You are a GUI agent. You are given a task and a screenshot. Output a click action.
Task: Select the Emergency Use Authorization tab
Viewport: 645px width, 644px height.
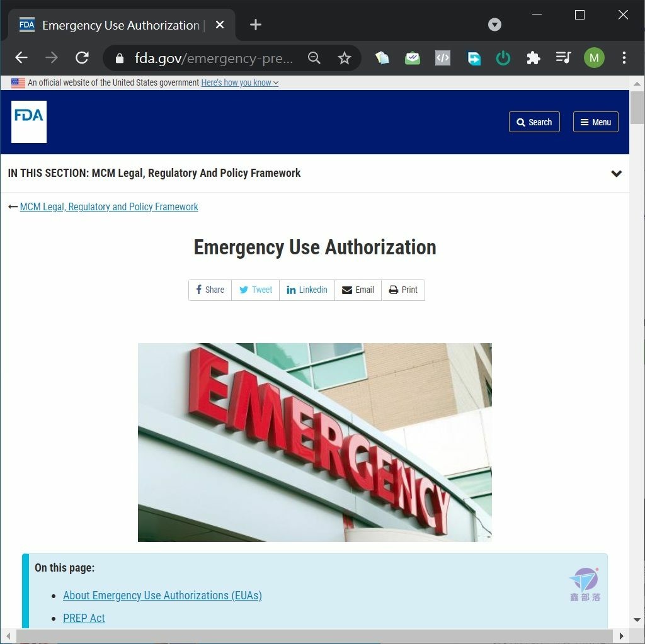pyautogui.click(x=122, y=25)
